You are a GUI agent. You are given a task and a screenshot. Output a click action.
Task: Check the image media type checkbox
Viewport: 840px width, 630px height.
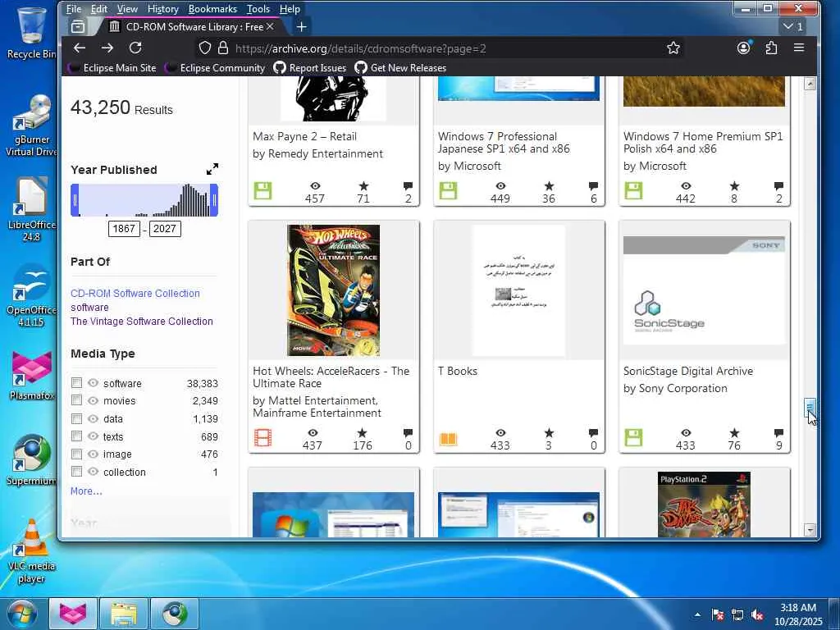tap(76, 454)
